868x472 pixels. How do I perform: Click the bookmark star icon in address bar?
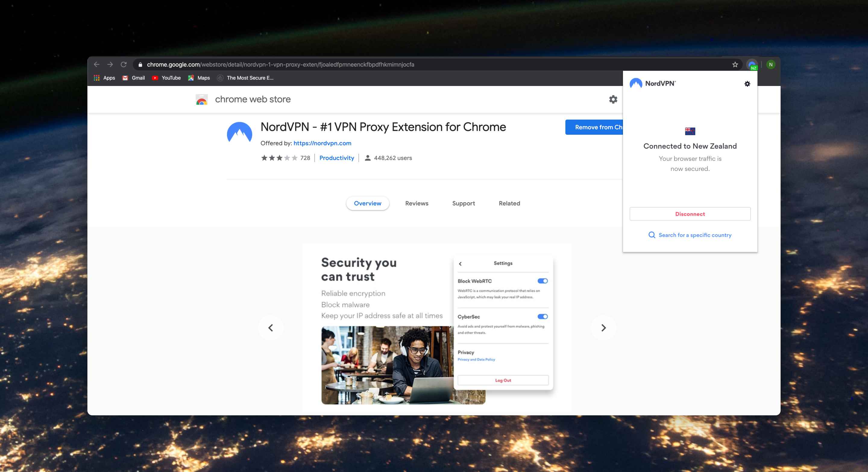pos(734,64)
